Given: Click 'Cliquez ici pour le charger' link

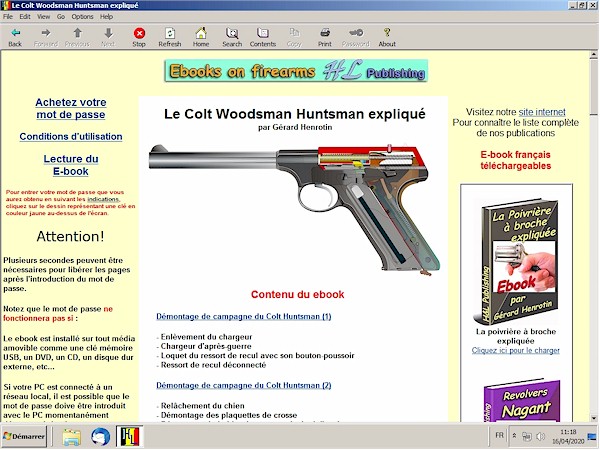Looking at the screenshot, I should pyautogui.click(x=515, y=351).
